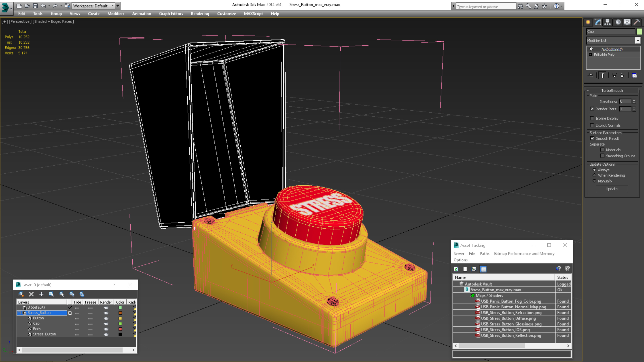Delete layer X icon in Layer dialog
Screen dimensions: 644x362
[x=31, y=294]
